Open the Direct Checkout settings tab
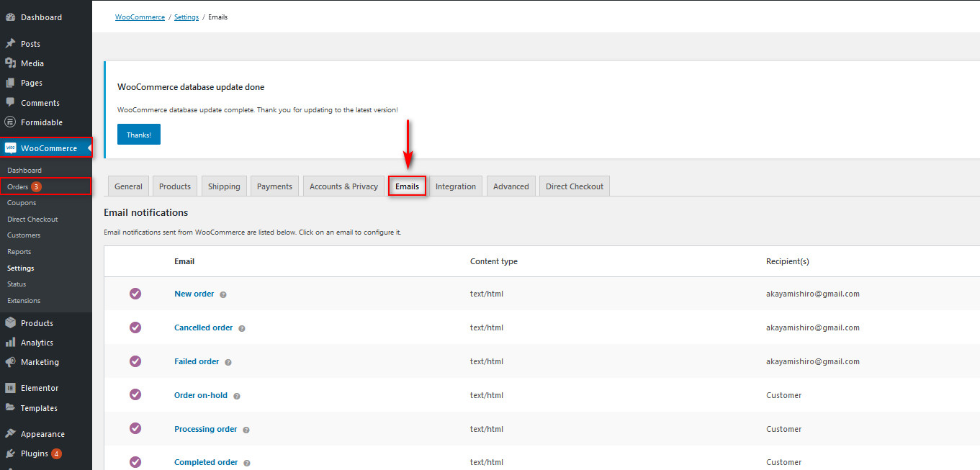The width and height of the screenshot is (980, 470). (x=575, y=186)
